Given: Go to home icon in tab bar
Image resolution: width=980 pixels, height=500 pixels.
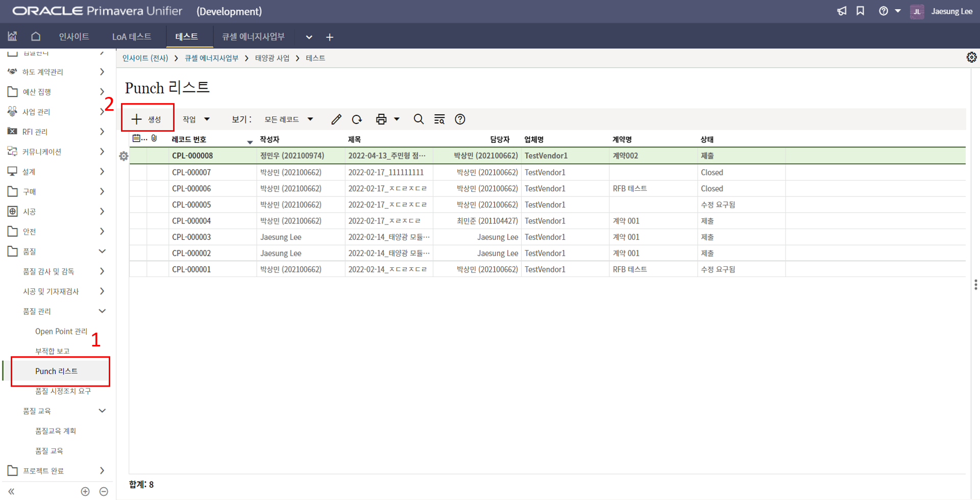Looking at the screenshot, I should [36, 37].
